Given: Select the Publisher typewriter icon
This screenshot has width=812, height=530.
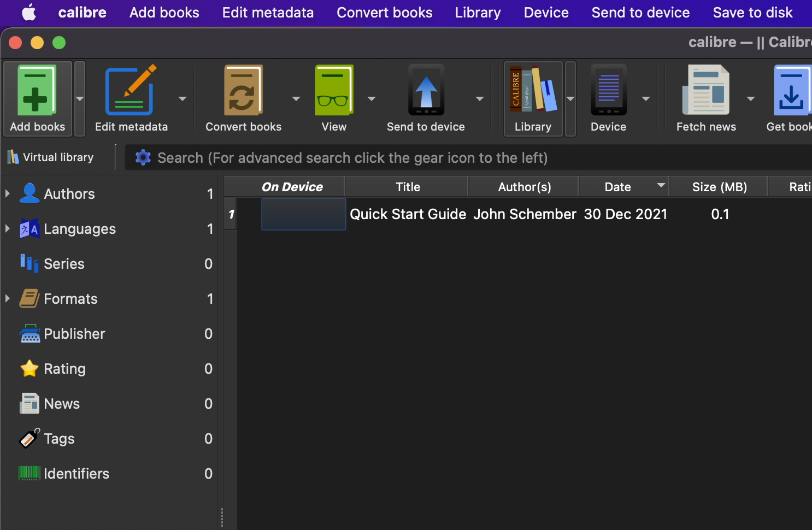Looking at the screenshot, I should pos(30,333).
